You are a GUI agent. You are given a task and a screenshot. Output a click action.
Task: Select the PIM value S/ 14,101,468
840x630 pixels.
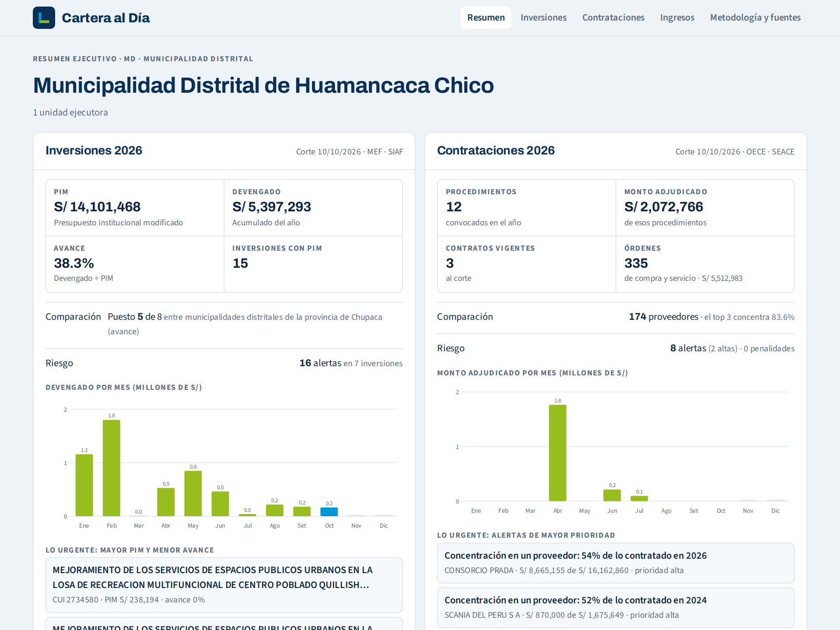(97, 206)
